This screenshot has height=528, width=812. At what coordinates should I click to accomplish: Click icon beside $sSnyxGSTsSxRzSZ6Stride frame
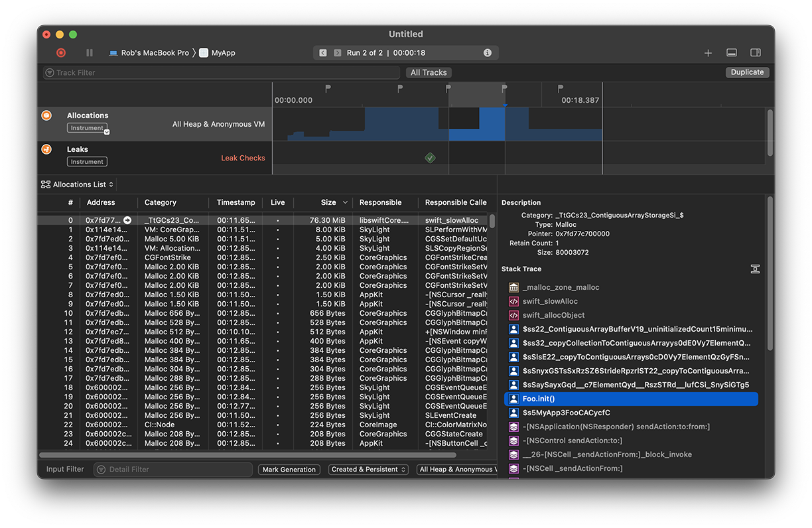coord(513,371)
